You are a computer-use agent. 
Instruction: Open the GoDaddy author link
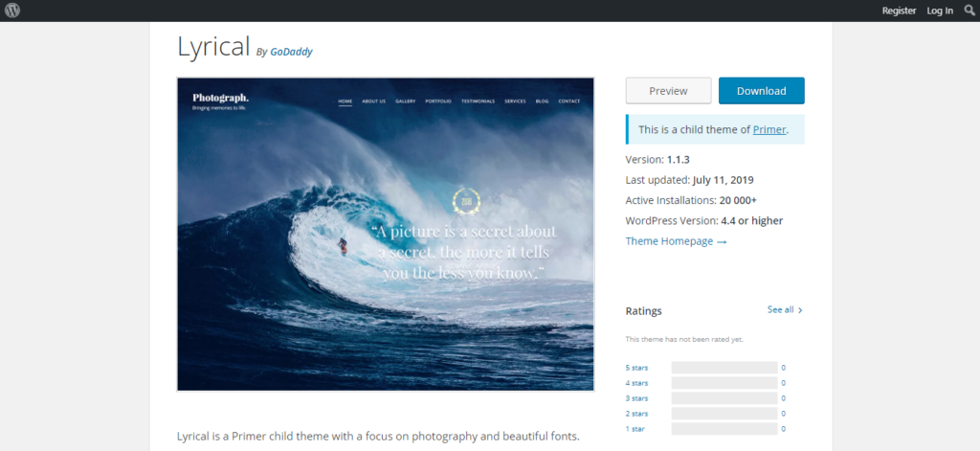(291, 52)
